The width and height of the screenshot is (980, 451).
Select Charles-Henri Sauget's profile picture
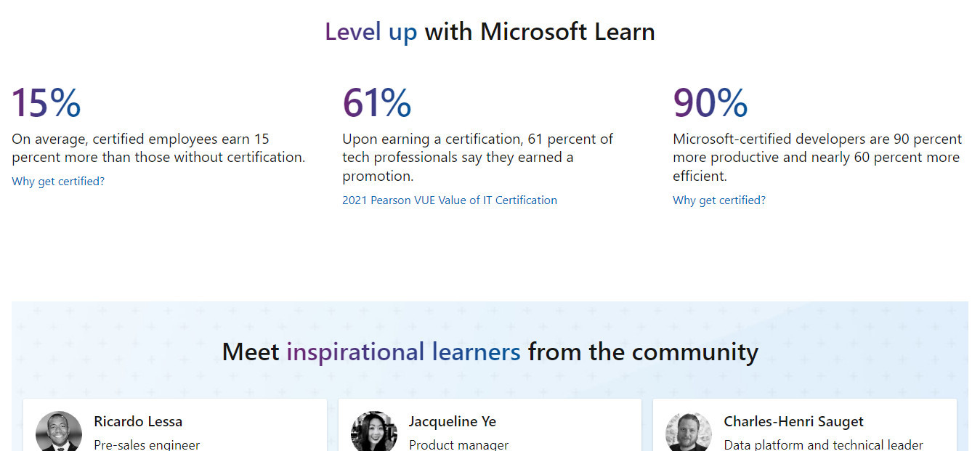689,431
